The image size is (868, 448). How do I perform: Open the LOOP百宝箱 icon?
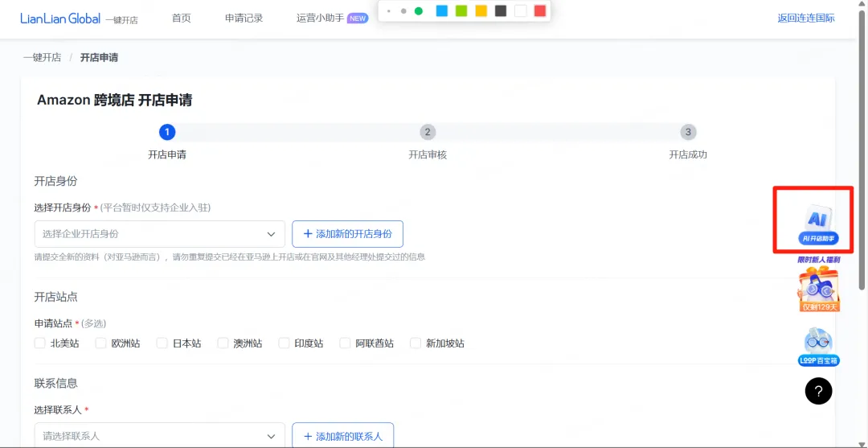point(819,347)
